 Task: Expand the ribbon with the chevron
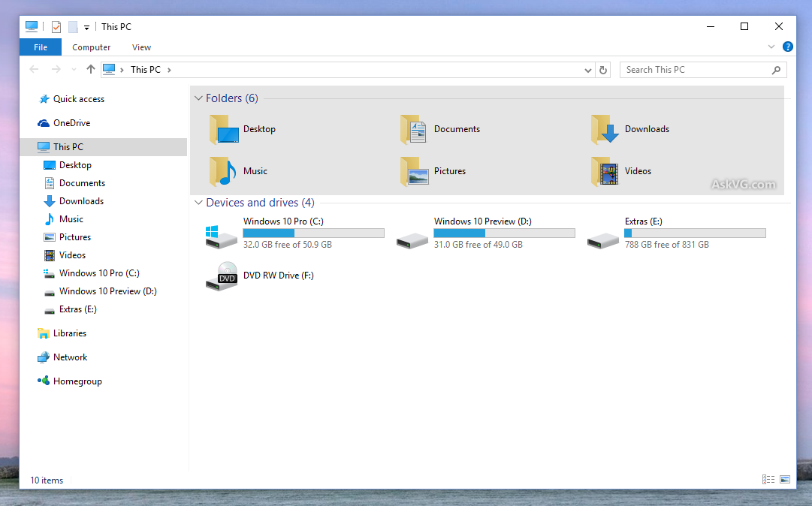tap(771, 47)
